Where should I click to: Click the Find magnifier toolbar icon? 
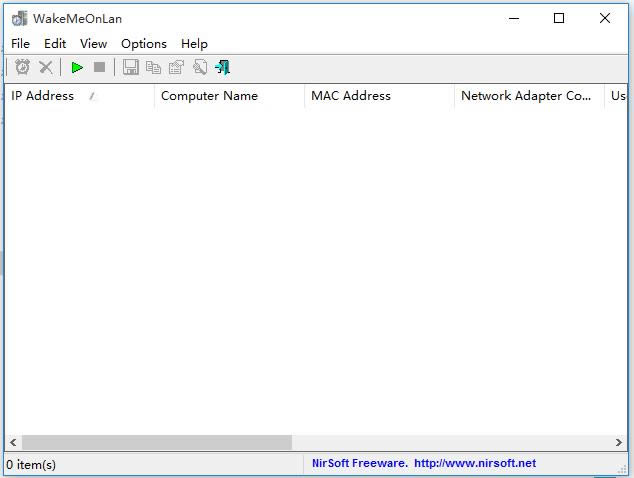coord(200,67)
